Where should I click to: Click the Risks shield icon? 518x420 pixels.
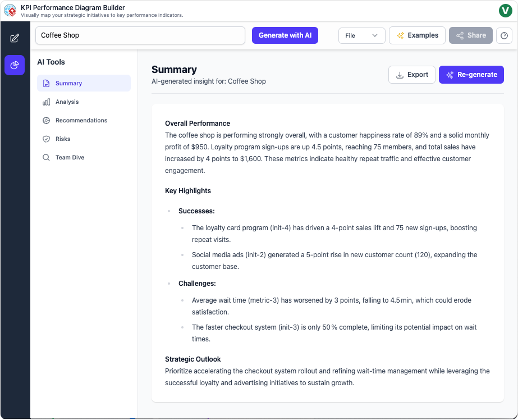pos(47,139)
